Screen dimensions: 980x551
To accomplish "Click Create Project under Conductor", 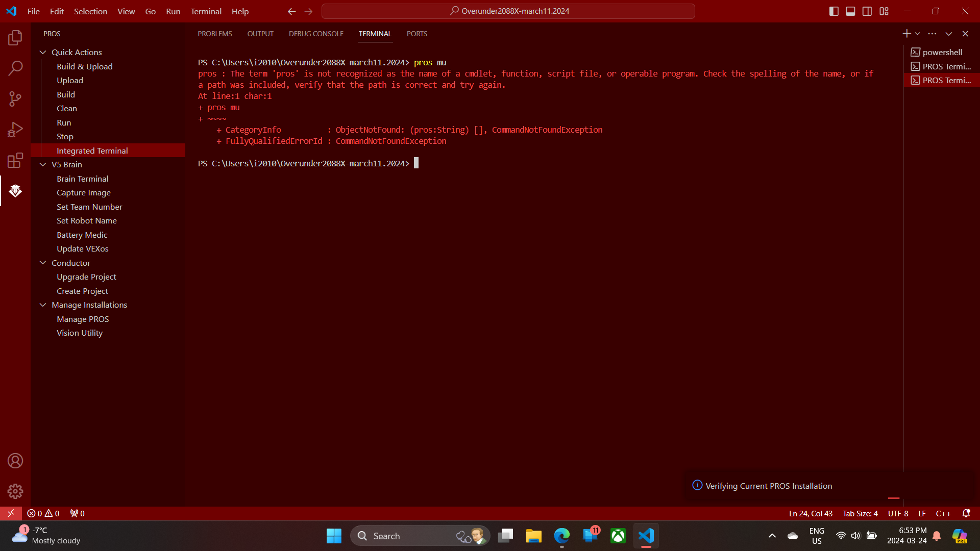I will 83,291.
